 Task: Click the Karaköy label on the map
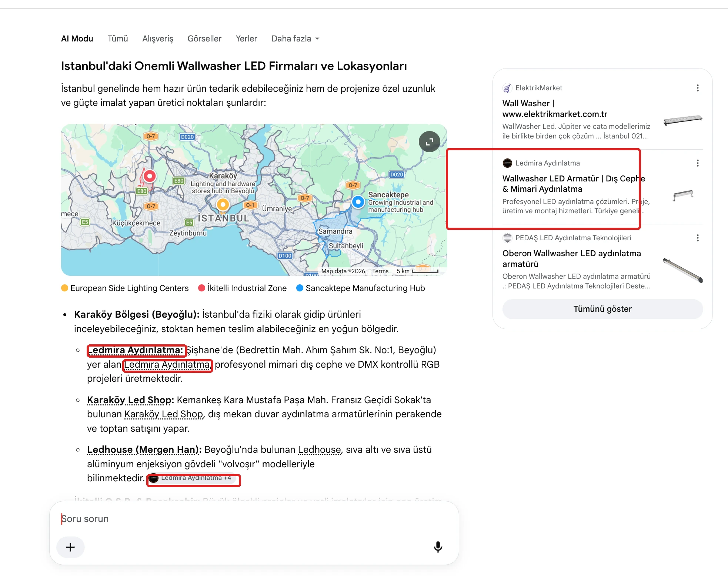[x=223, y=176]
